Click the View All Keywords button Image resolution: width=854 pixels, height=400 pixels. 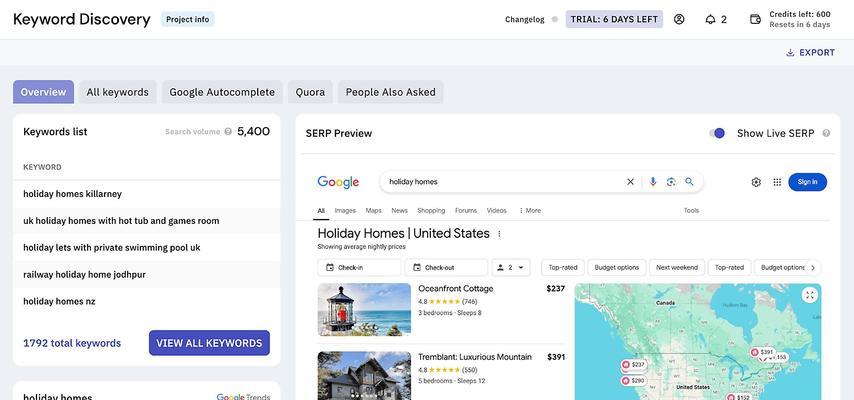tap(209, 343)
